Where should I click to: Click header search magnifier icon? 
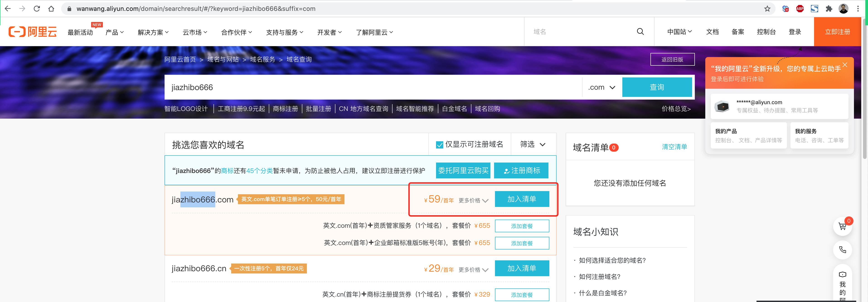[640, 32]
